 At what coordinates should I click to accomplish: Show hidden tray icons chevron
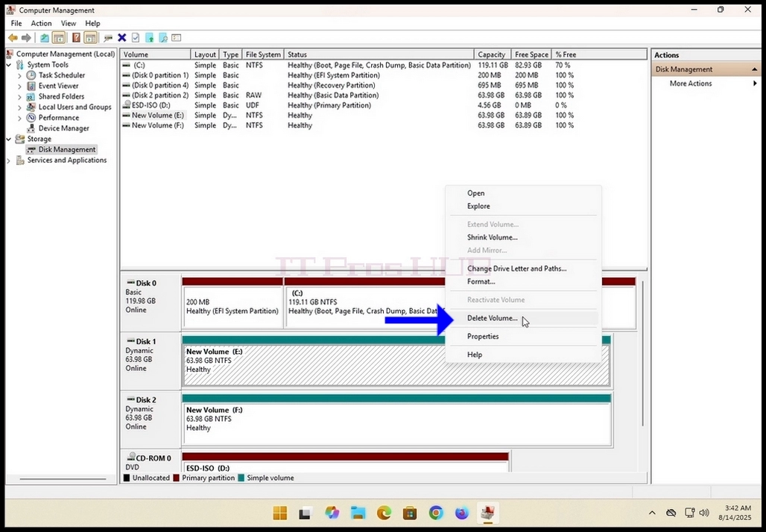(x=652, y=513)
